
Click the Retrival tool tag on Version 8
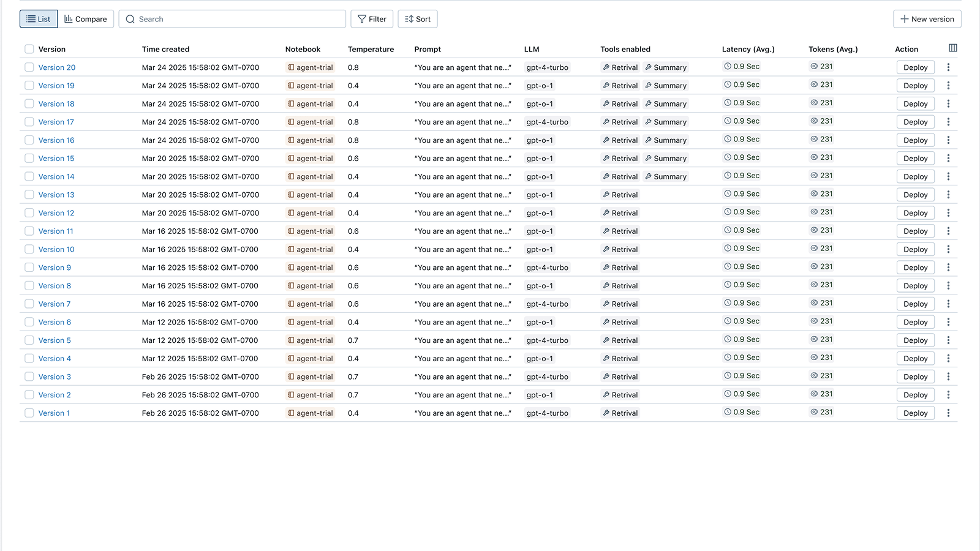point(620,286)
